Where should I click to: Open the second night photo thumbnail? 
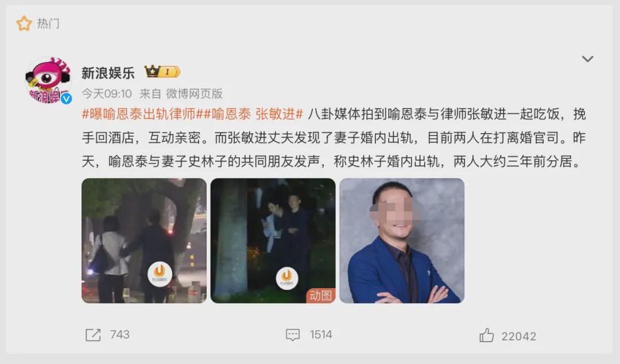click(273, 241)
